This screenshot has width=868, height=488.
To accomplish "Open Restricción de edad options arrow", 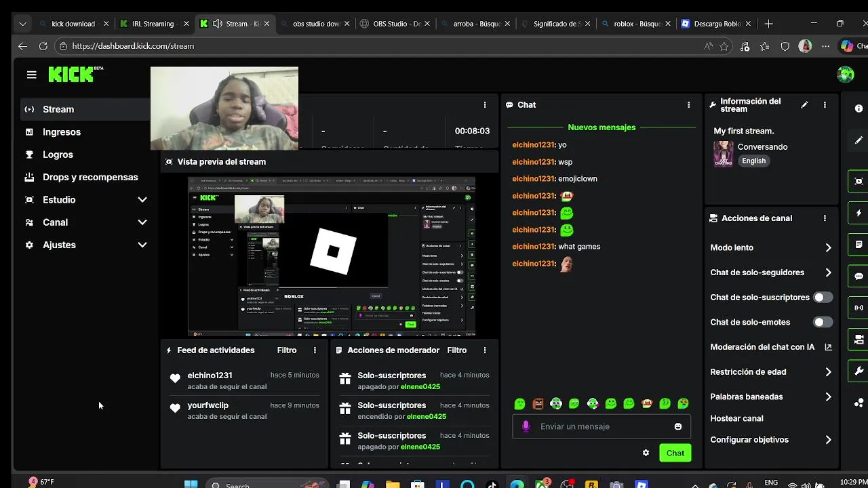I will (x=828, y=372).
